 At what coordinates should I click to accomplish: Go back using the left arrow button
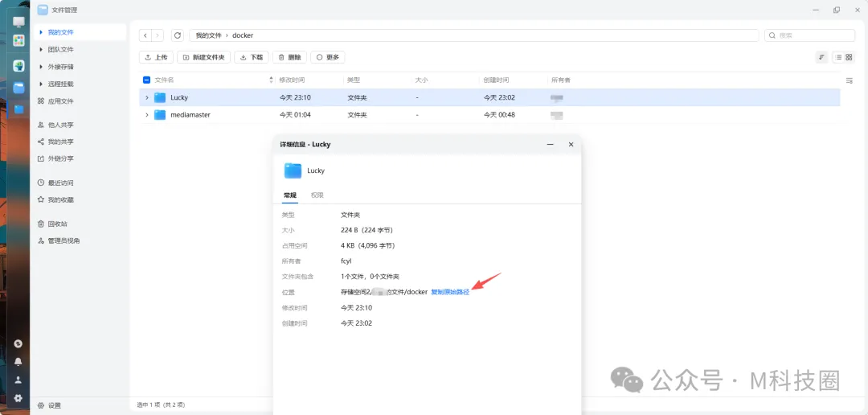pos(145,35)
